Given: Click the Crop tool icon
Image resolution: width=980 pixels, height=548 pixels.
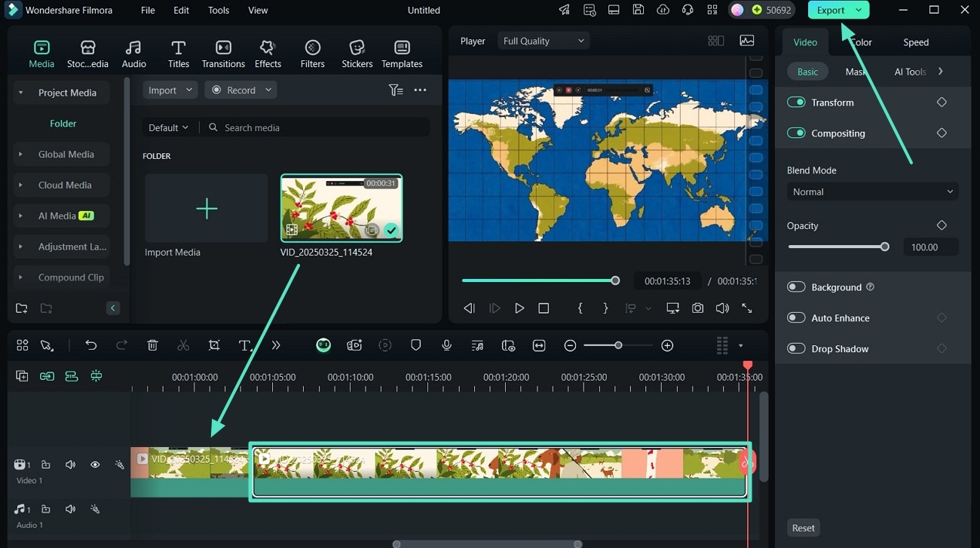Looking at the screenshot, I should click(214, 345).
